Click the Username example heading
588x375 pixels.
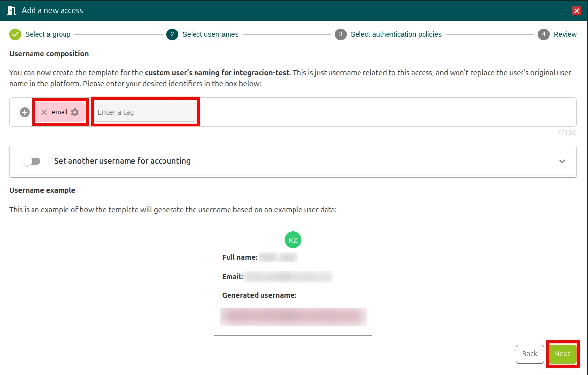[x=42, y=190]
